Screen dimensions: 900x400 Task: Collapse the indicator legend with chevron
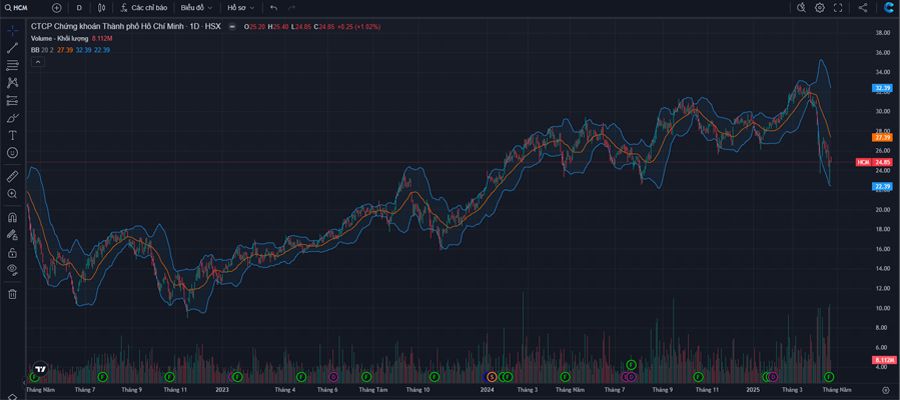point(38,61)
